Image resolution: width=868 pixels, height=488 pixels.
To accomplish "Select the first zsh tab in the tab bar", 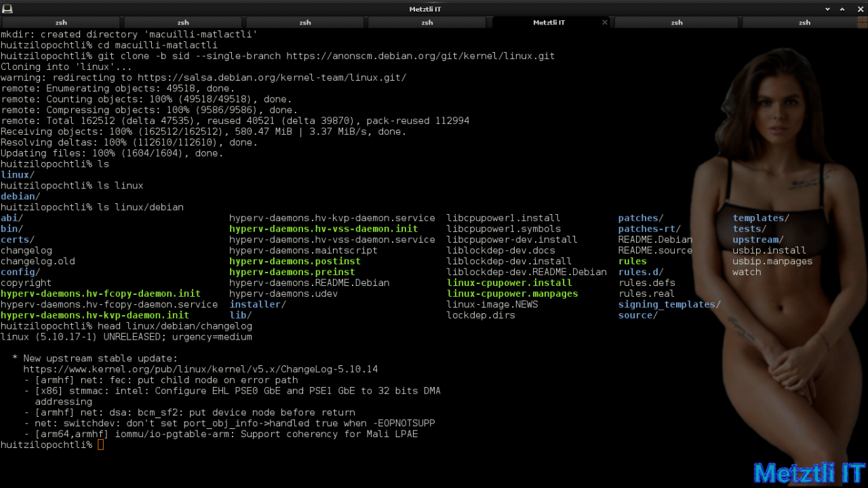I will 61,22.
